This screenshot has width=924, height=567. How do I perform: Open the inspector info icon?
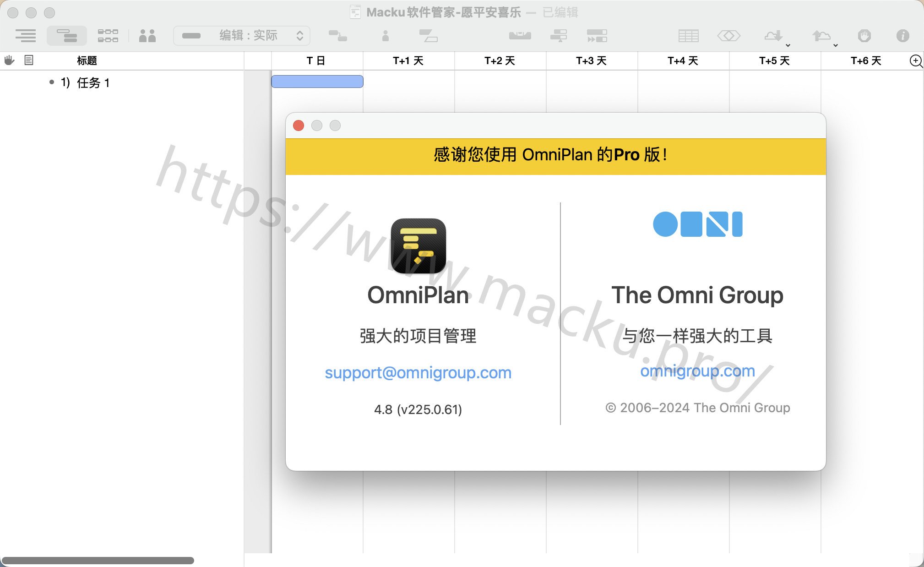coord(903,36)
